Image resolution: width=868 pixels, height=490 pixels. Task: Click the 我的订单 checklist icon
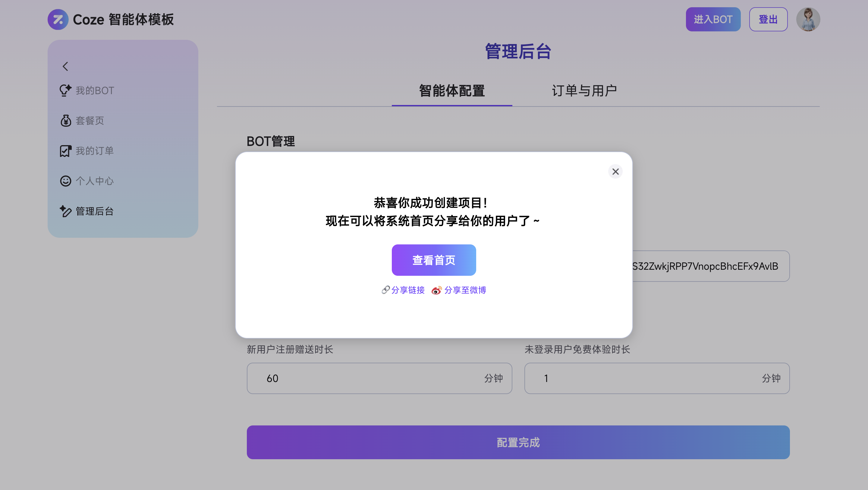coord(65,151)
